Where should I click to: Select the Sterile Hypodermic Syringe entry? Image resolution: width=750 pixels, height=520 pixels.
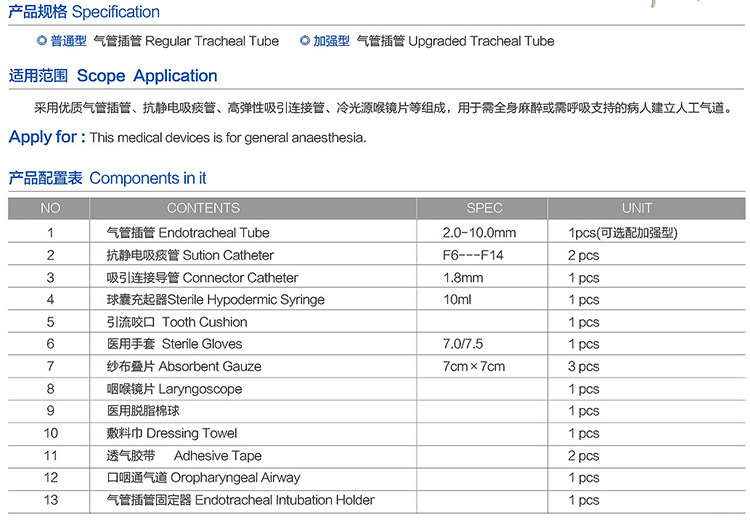click(x=215, y=300)
